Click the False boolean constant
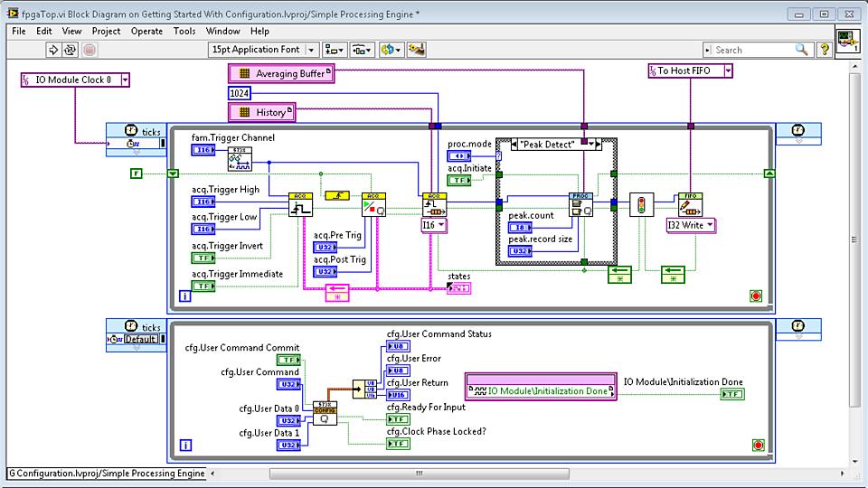Viewport: 868px width, 488px height. [137, 174]
